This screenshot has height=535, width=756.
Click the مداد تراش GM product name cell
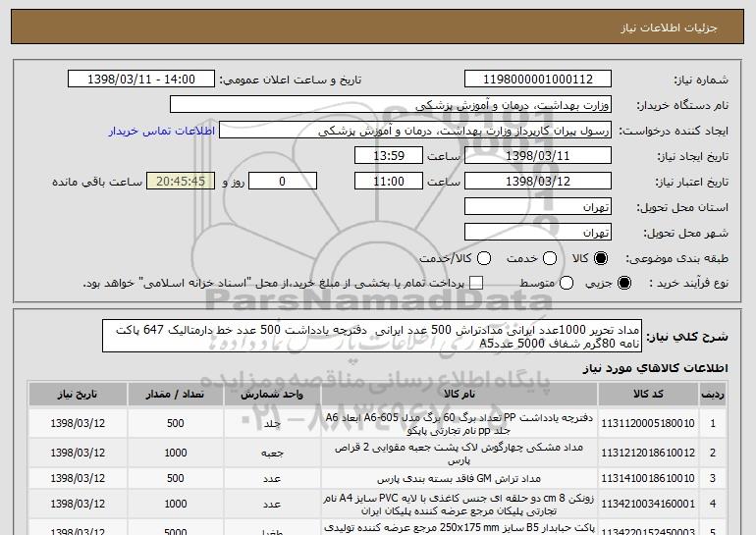click(459, 479)
